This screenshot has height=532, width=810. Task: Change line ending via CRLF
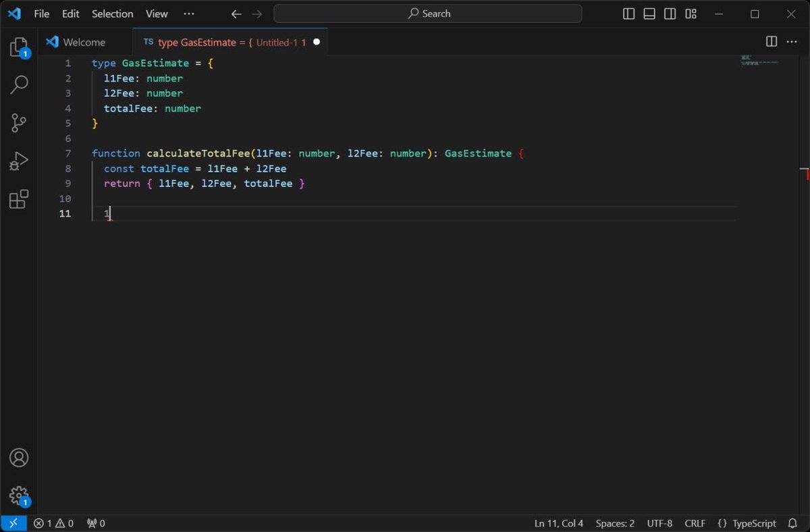coord(695,523)
